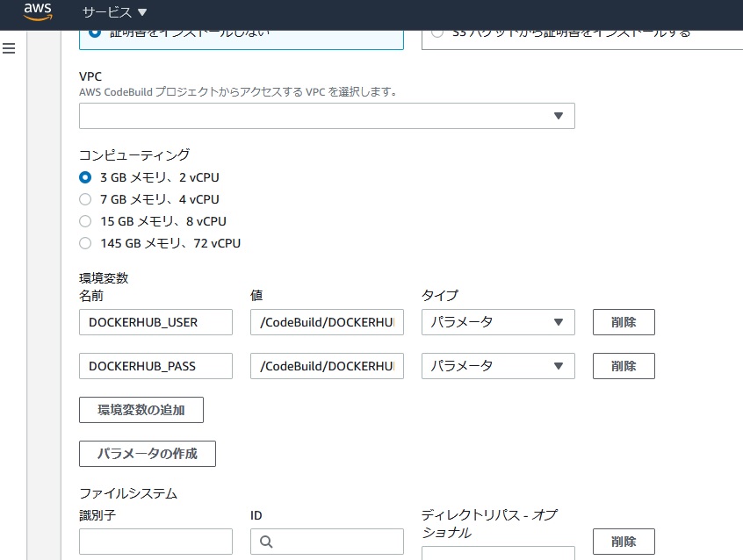Select 15 GB メモリ、8 vCPU option
The height and width of the screenshot is (560, 743).
85,221
